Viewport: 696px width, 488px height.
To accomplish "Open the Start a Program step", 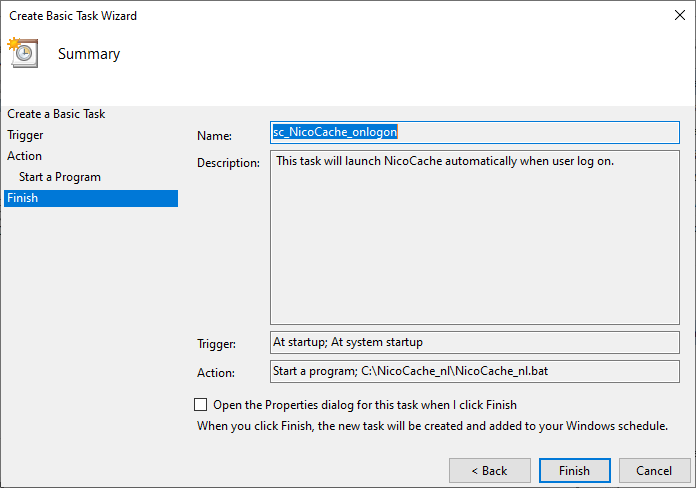I will 60,177.
